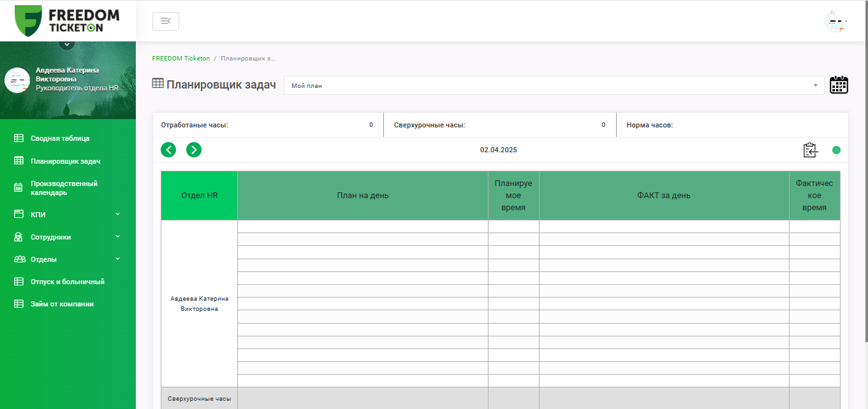Open the Мой план dropdown
This screenshot has width=868, height=409.
click(x=554, y=85)
